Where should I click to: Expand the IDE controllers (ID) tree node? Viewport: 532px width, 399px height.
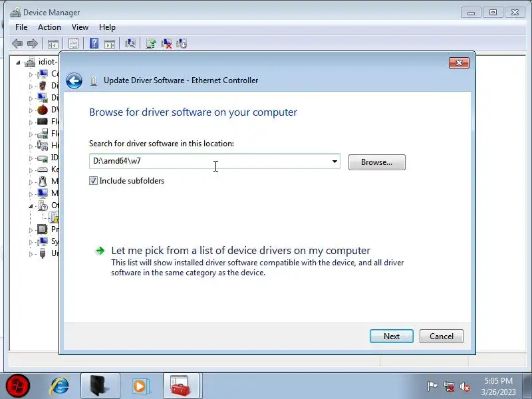pyautogui.click(x=31, y=158)
